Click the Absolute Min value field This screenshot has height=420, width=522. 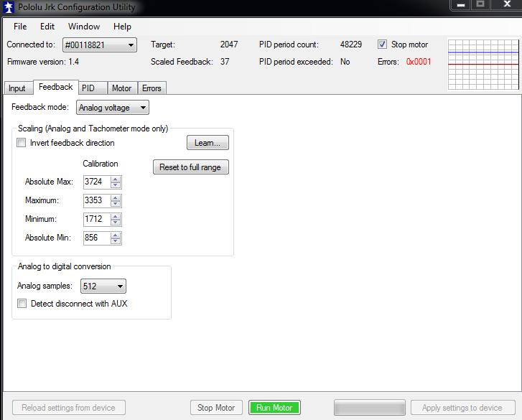(x=96, y=238)
